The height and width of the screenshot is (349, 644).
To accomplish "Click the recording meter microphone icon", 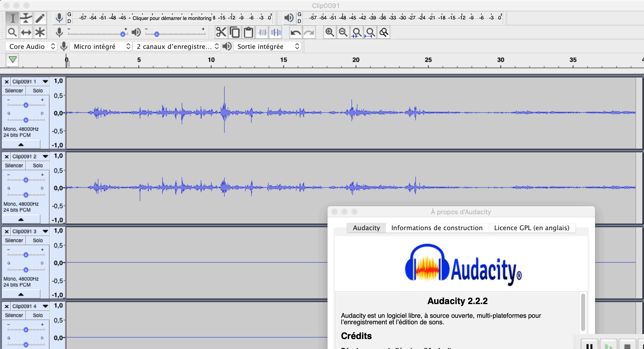I will (x=59, y=18).
